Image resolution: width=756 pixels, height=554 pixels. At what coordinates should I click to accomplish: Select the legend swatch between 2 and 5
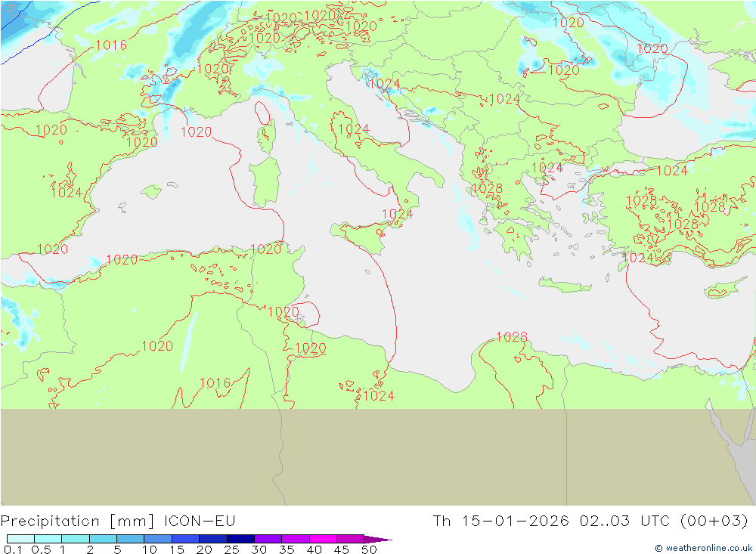coord(103,539)
